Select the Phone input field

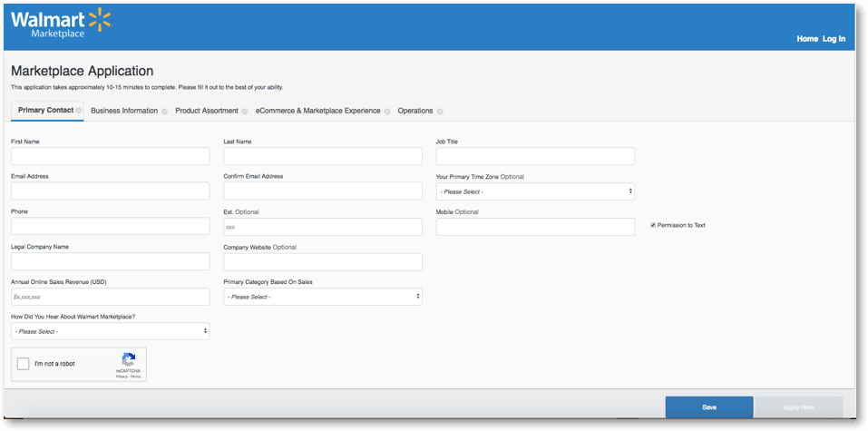click(110, 226)
